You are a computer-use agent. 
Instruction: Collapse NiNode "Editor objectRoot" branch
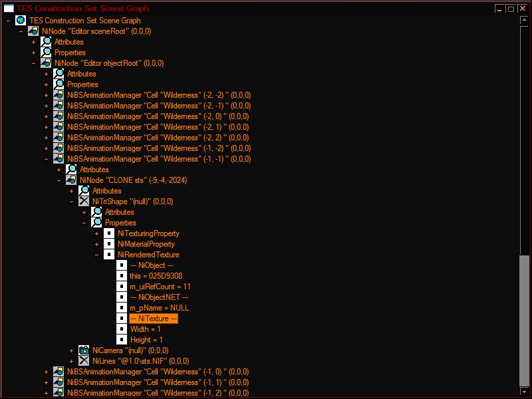point(34,63)
